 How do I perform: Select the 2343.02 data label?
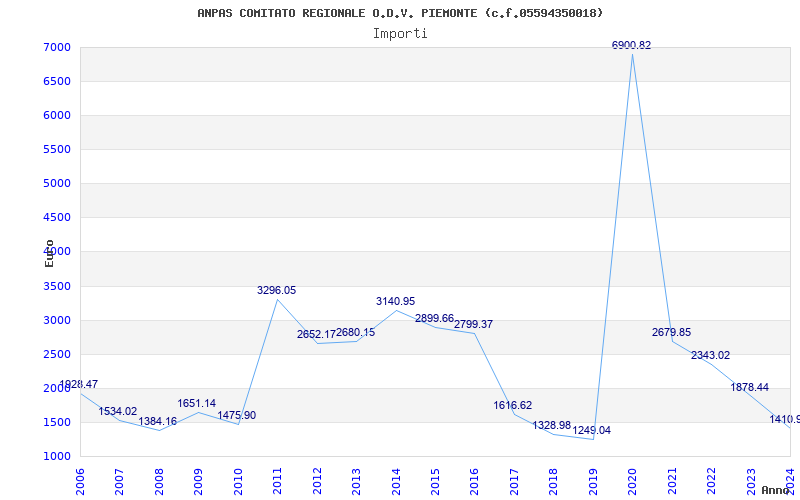711,356
